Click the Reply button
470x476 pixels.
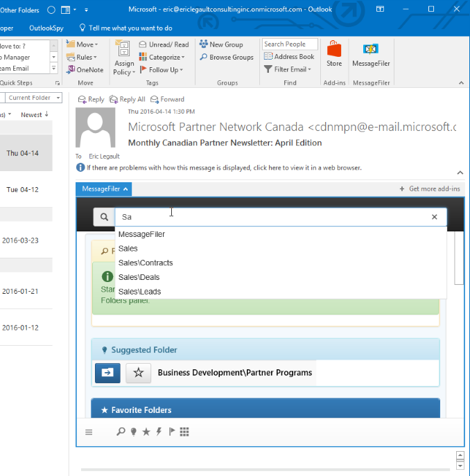pos(91,99)
